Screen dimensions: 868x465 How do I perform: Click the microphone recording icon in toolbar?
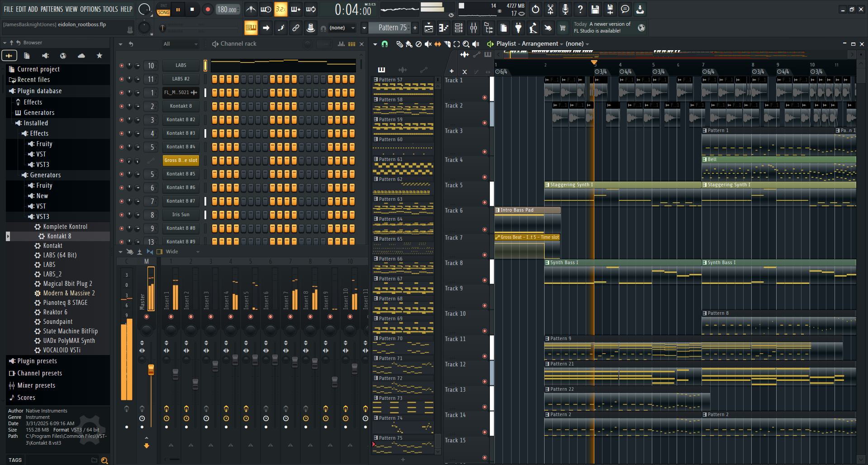[565, 9]
